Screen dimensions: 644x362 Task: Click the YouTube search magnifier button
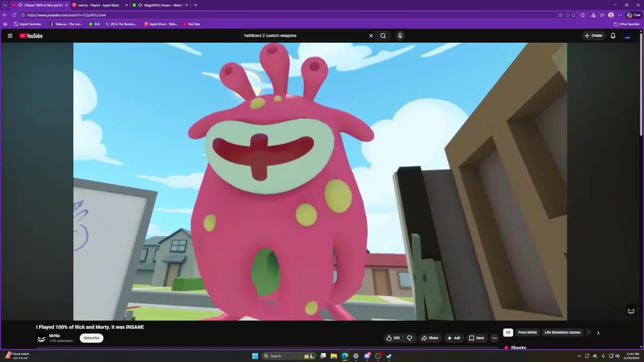(x=383, y=36)
